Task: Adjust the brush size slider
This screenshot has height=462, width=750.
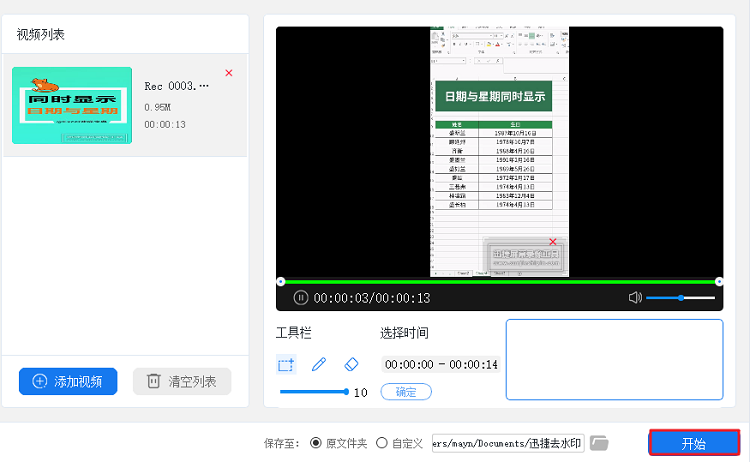Action: (314, 392)
